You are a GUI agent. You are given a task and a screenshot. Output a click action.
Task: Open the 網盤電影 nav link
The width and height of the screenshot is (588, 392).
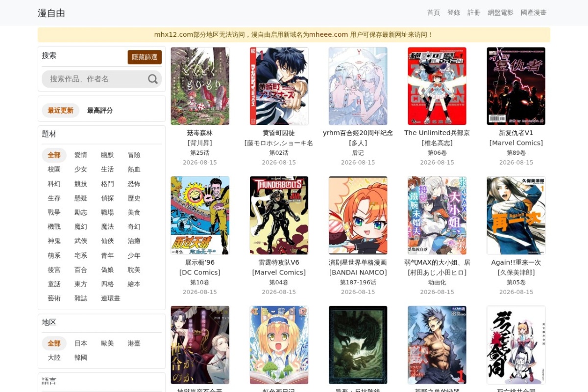click(x=501, y=13)
